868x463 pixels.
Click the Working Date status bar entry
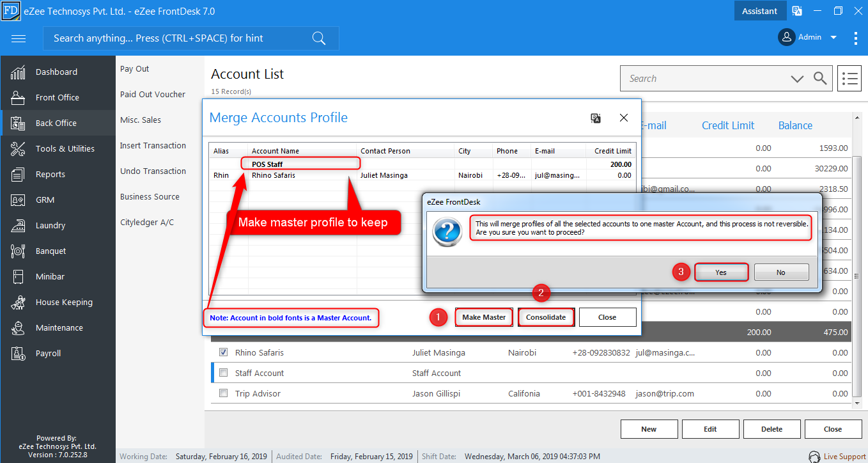point(194,457)
